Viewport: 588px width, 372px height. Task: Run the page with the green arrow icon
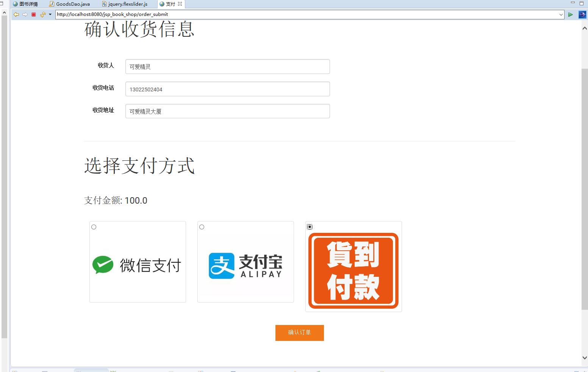571,14
